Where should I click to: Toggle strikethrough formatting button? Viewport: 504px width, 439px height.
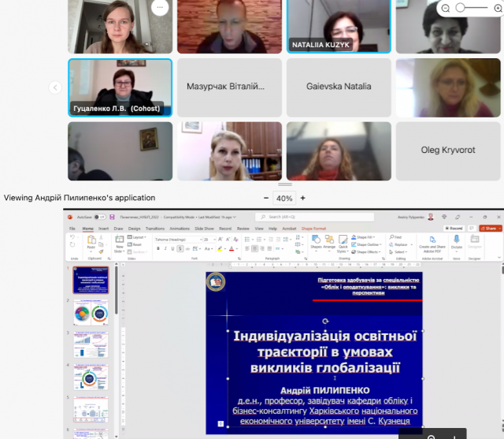[187, 248]
